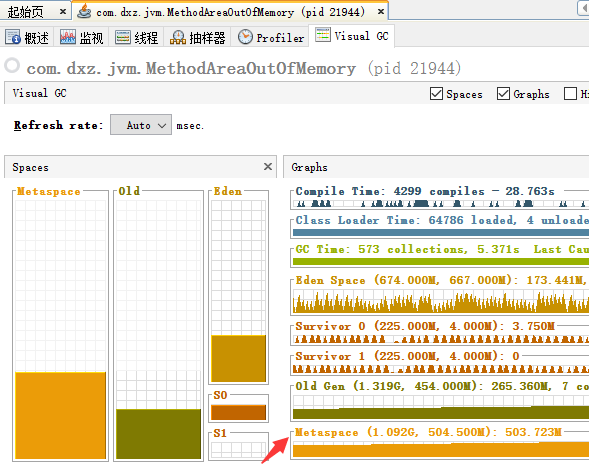Viewport: 589px width, 470px height.
Task: Click the Survivor 0 graph label
Action: click(x=425, y=326)
